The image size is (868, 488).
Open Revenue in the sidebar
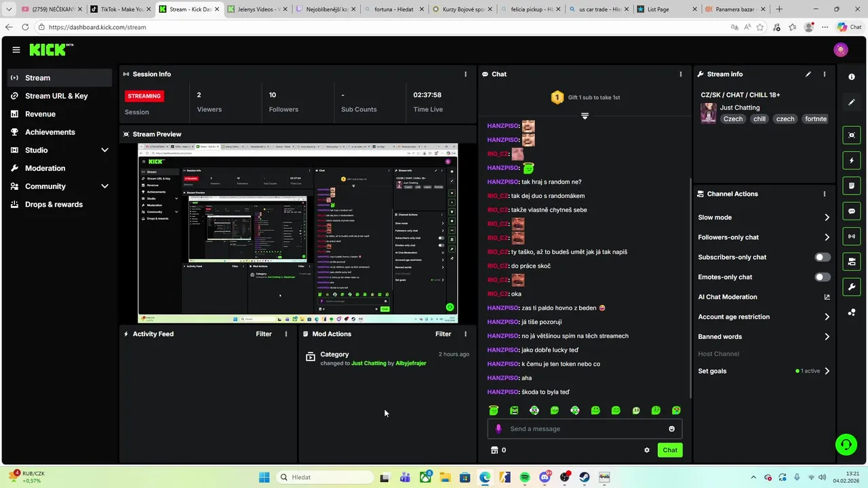(60, 114)
